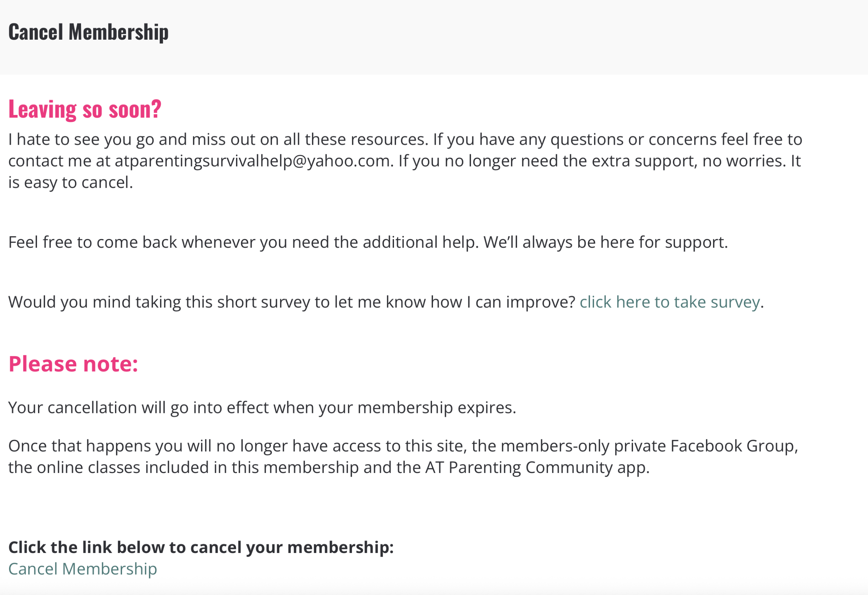Click the pink 'Leaving so soon?' heading
868x595 pixels.
pos(85,109)
